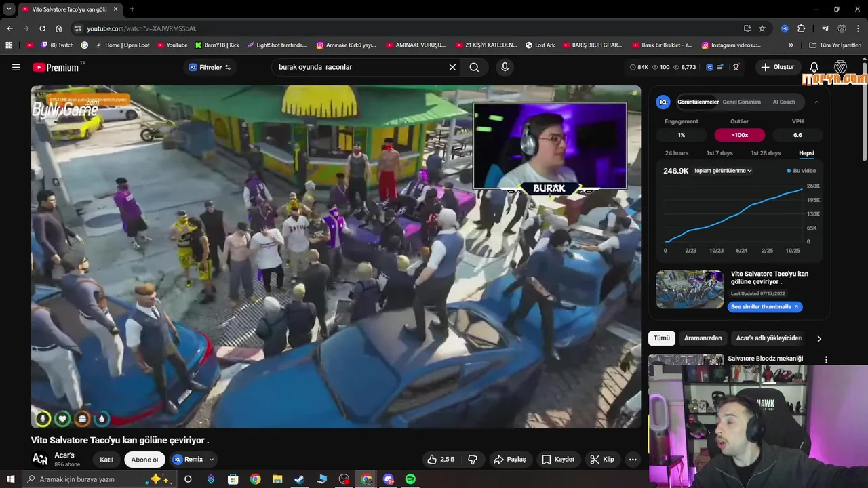Open the video thumbnail in vidIQ panel
Screen dimensions: 868x488
pos(690,289)
